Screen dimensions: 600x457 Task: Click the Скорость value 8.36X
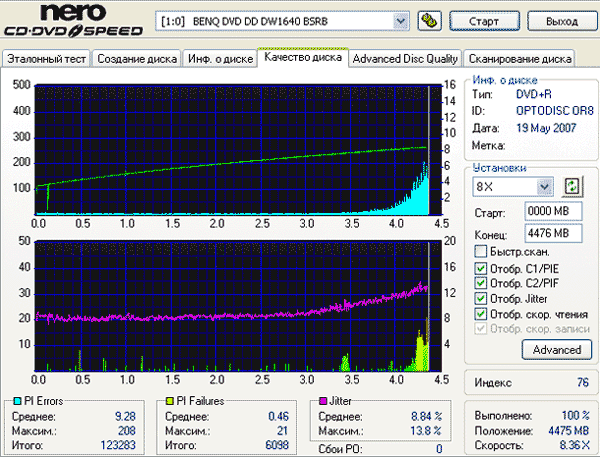coord(574,445)
